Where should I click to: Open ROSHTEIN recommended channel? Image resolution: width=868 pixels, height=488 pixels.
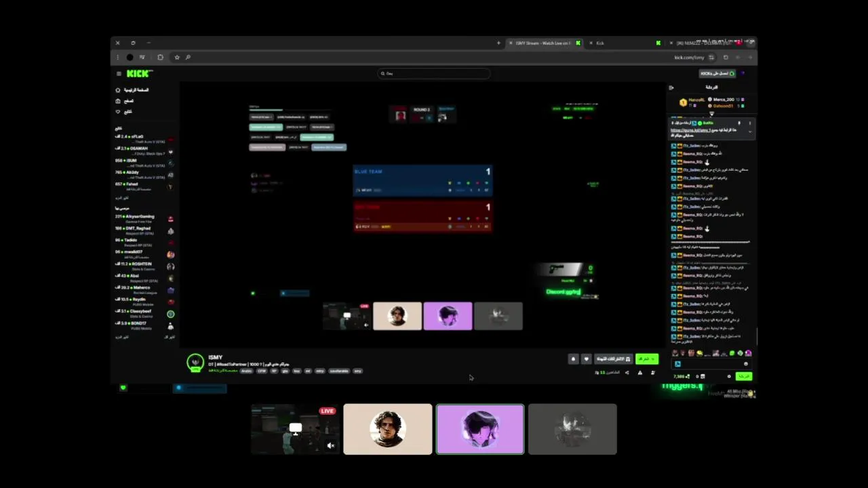point(144,266)
